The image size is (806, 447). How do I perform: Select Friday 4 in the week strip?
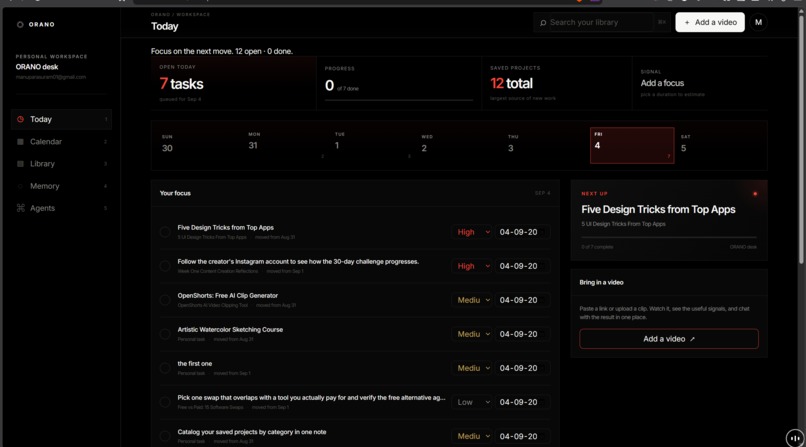click(x=632, y=145)
